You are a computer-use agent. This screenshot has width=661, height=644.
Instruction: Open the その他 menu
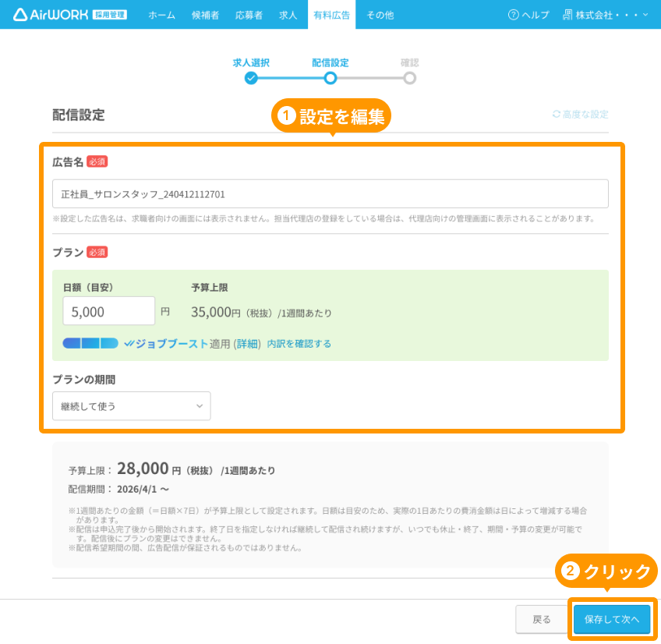tap(380, 15)
